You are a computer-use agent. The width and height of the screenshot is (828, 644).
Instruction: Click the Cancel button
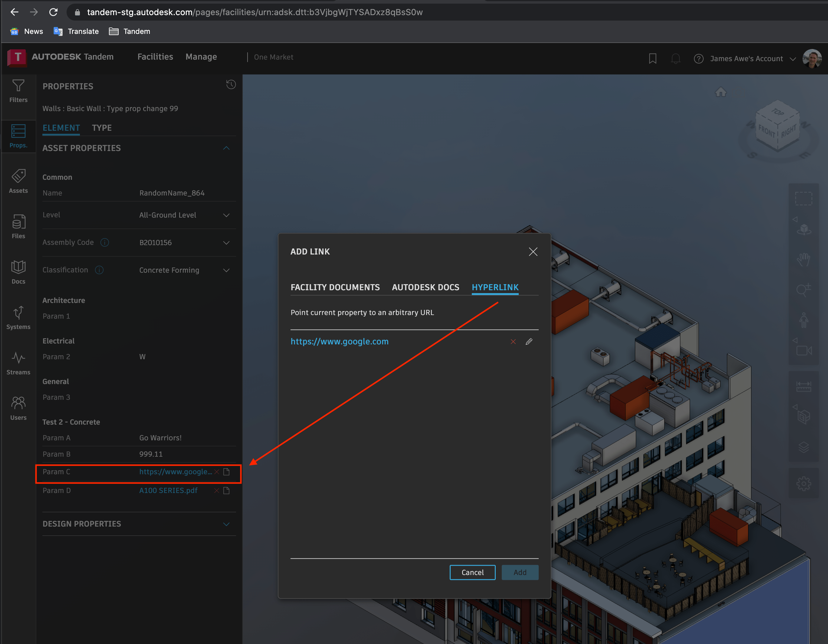pos(472,572)
